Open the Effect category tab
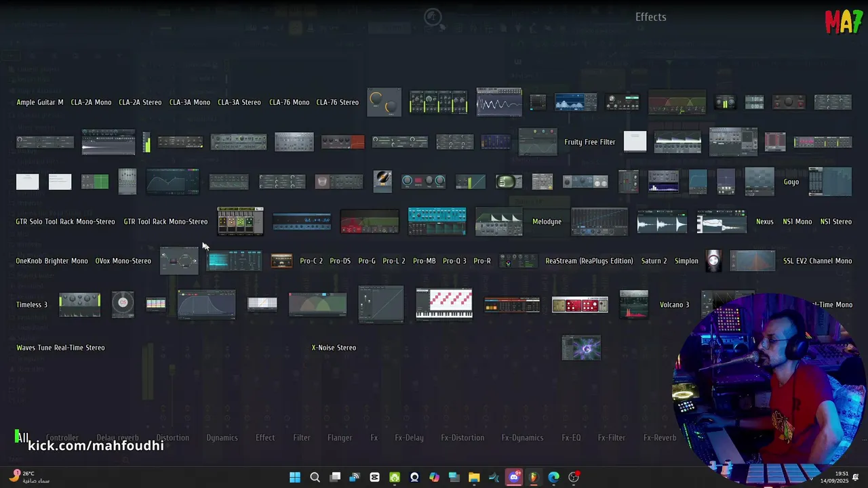 (x=265, y=438)
